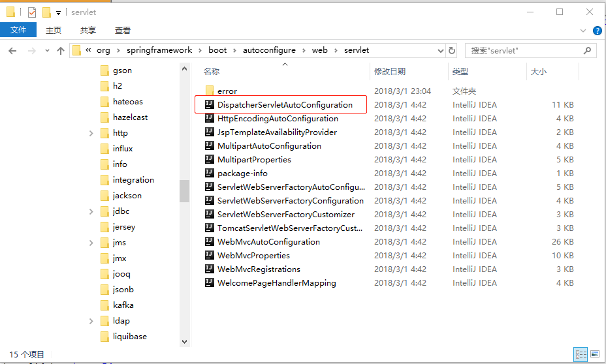Click navigation tree scrollbar up arrow
Viewport: 606px width, 364px height.
coord(184,68)
